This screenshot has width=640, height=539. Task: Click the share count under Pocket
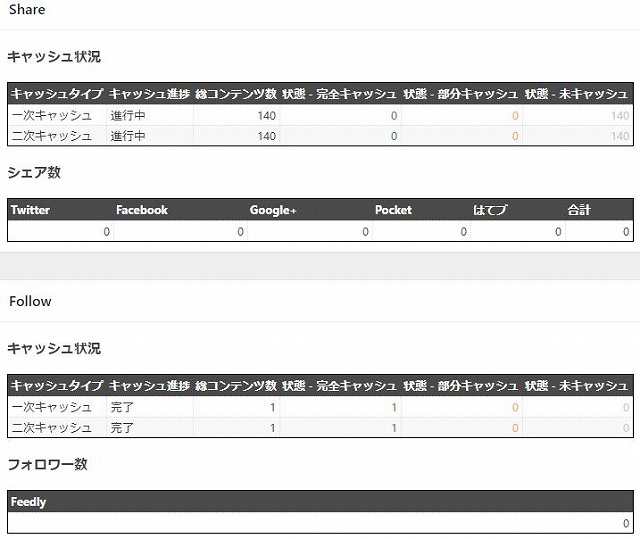coord(464,232)
